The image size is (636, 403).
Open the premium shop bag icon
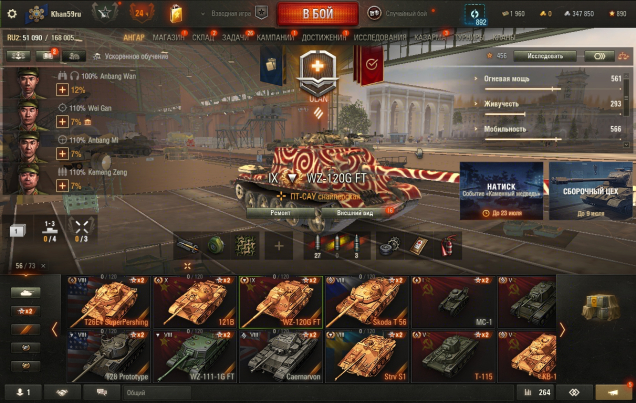point(176,14)
